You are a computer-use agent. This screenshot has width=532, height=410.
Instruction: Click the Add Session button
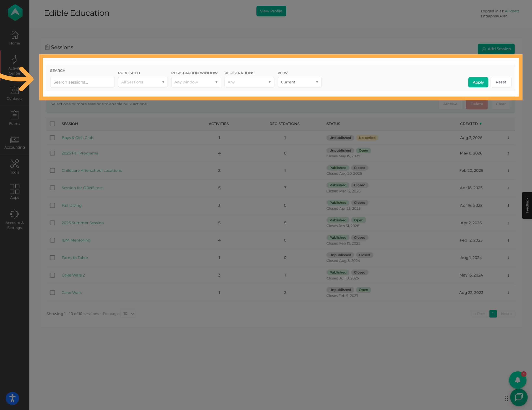click(496, 49)
